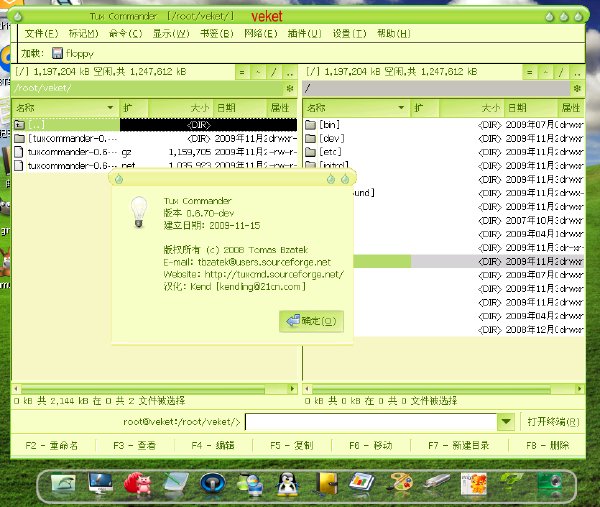Expand the command history dropdown arrow
Viewport: 600px width, 507px height.
506,422
